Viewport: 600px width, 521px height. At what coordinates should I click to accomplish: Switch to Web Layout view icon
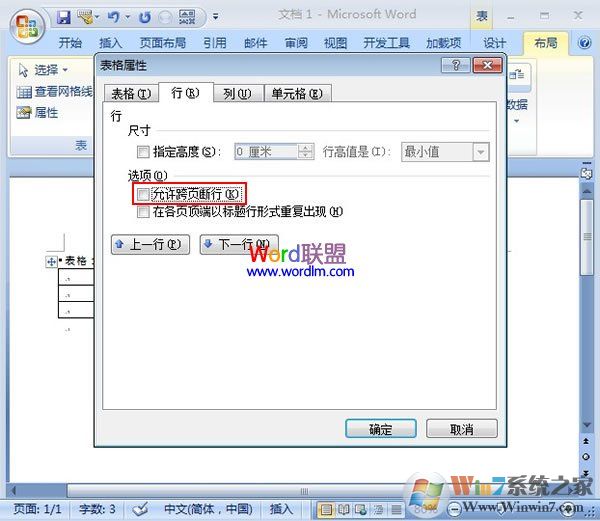coord(360,510)
